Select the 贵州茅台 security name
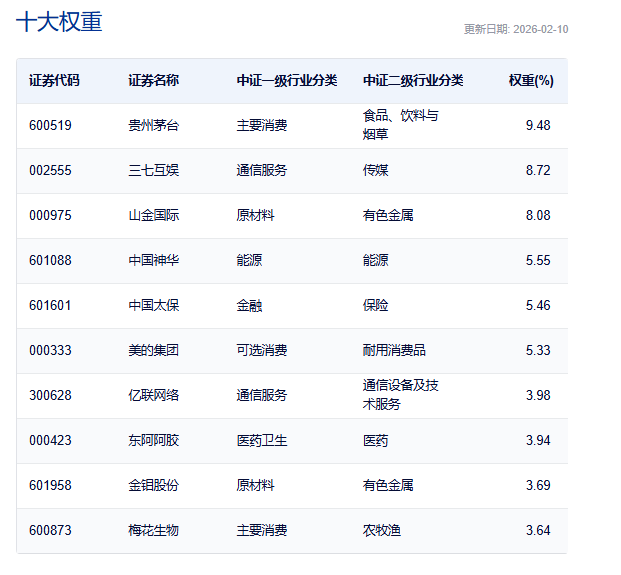The width and height of the screenshot is (621, 575). click(154, 126)
